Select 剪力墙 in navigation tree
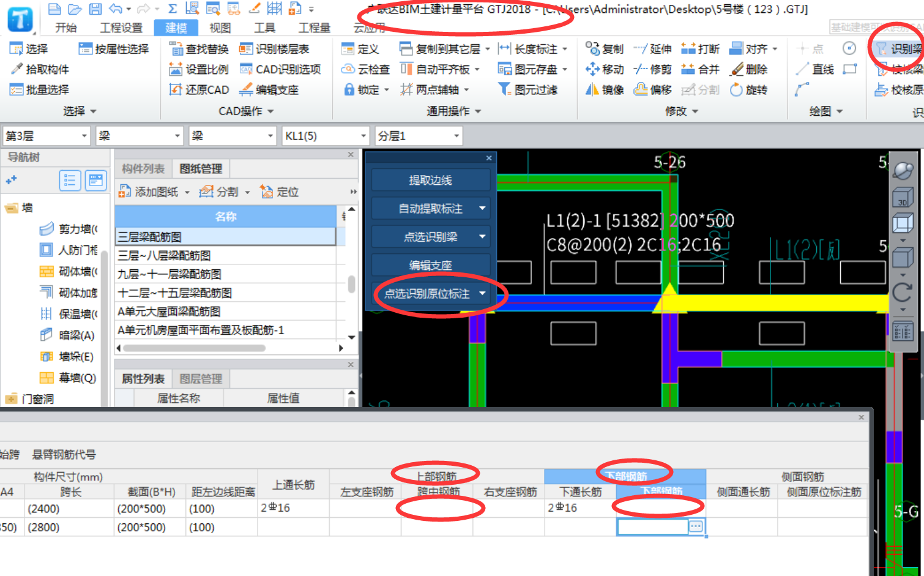The image size is (924, 576). pyautogui.click(x=69, y=229)
